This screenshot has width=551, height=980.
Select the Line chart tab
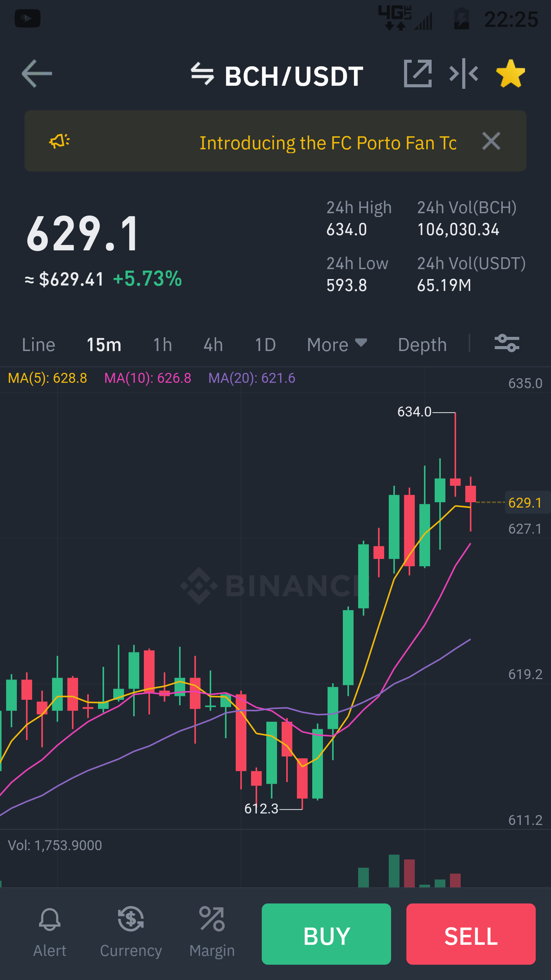(x=39, y=345)
